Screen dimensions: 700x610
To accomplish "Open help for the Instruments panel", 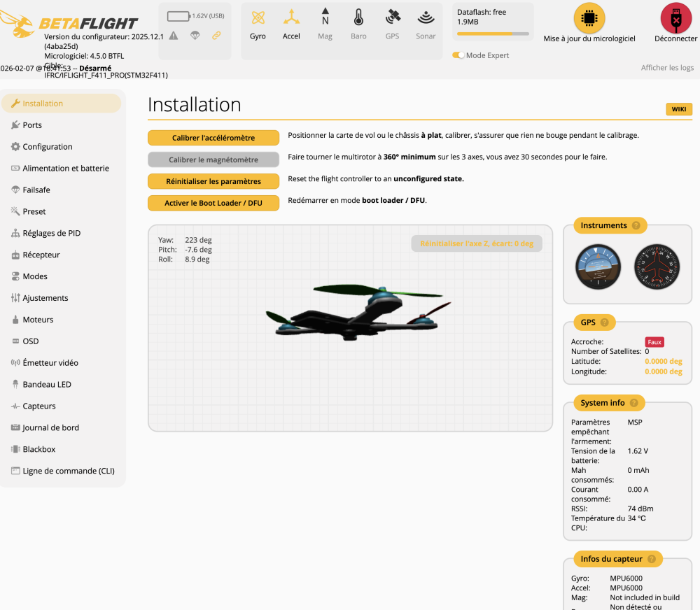I will pos(636,226).
